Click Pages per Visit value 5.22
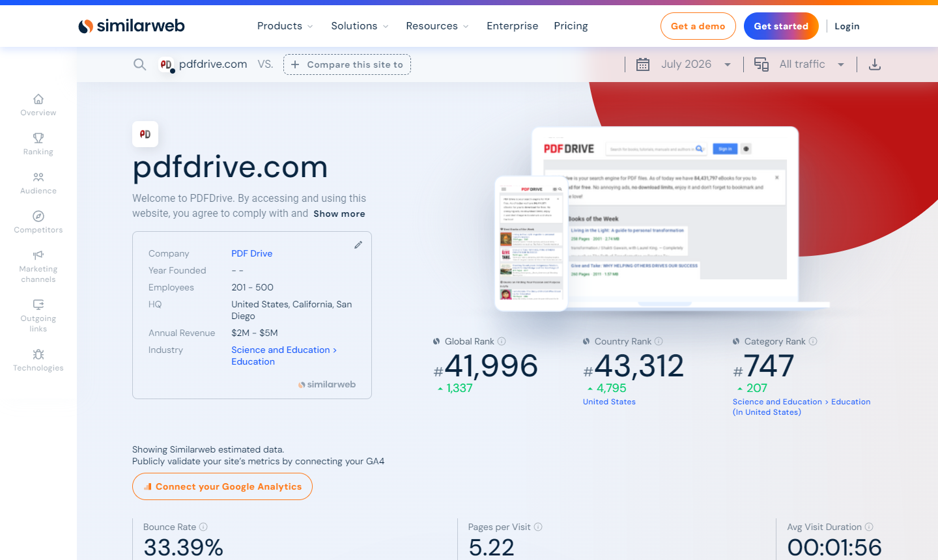This screenshot has width=938, height=560. pos(491,548)
